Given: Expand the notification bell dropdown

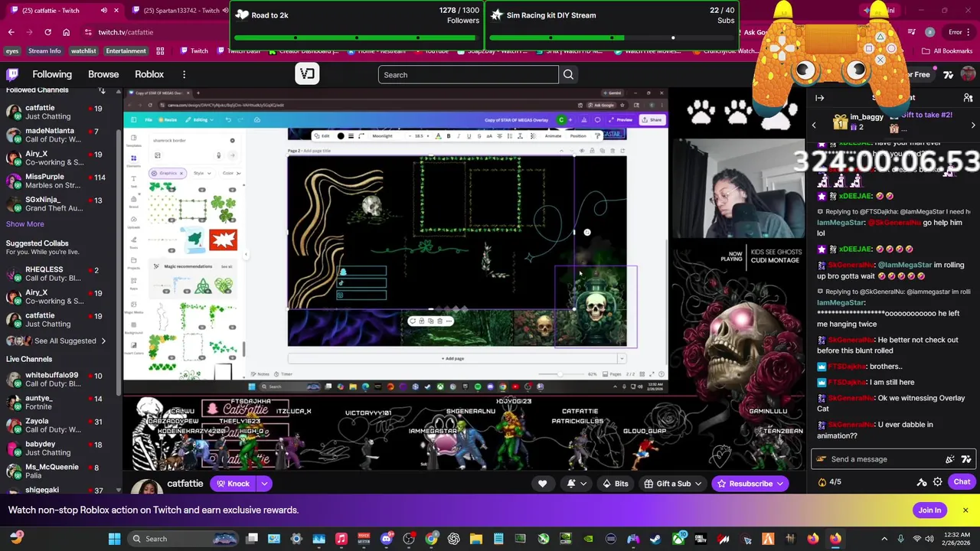Looking at the screenshot, I should [x=583, y=484].
